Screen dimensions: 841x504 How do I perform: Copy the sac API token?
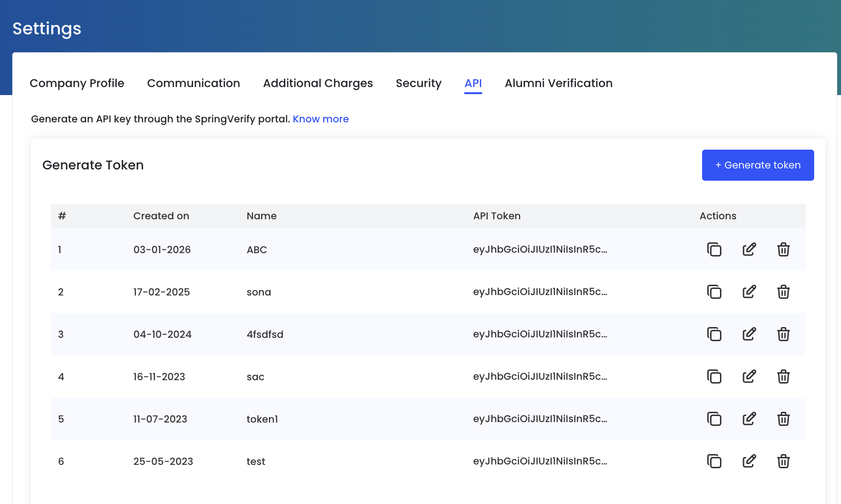click(x=714, y=376)
